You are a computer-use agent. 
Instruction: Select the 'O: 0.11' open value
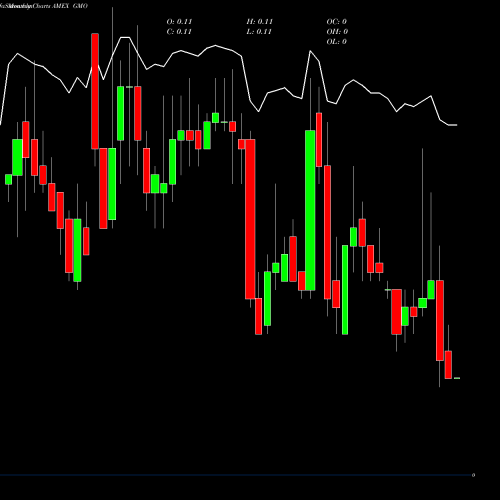(179, 22)
